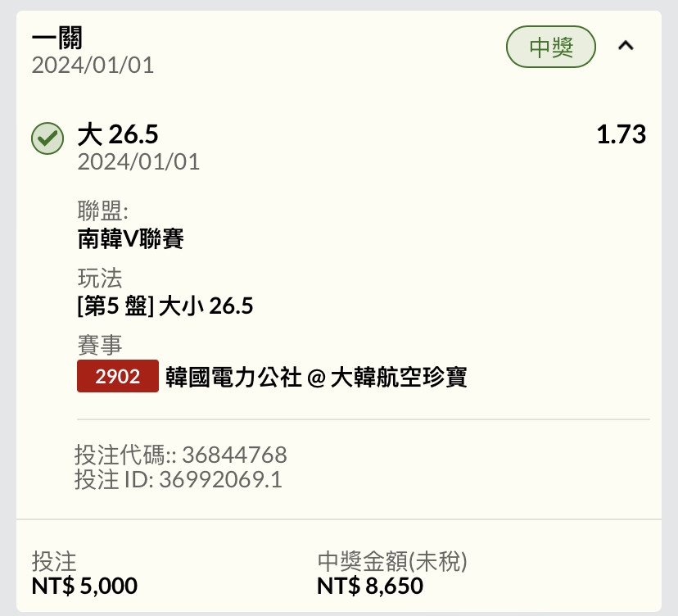Image resolution: width=678 pixels, height=616 pixels.
Task: Click the 賽事 label
Action: [100, 345]
